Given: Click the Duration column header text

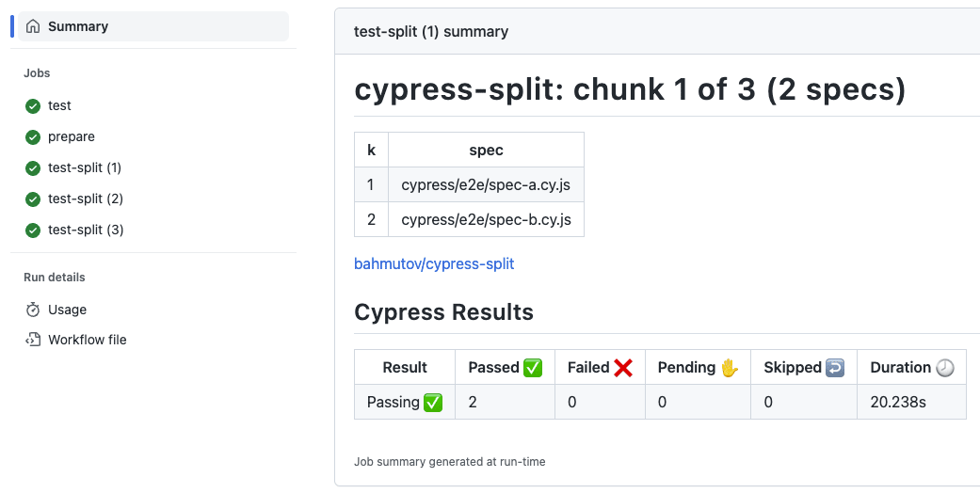Looking at the screenshot, I should [901, 368].
